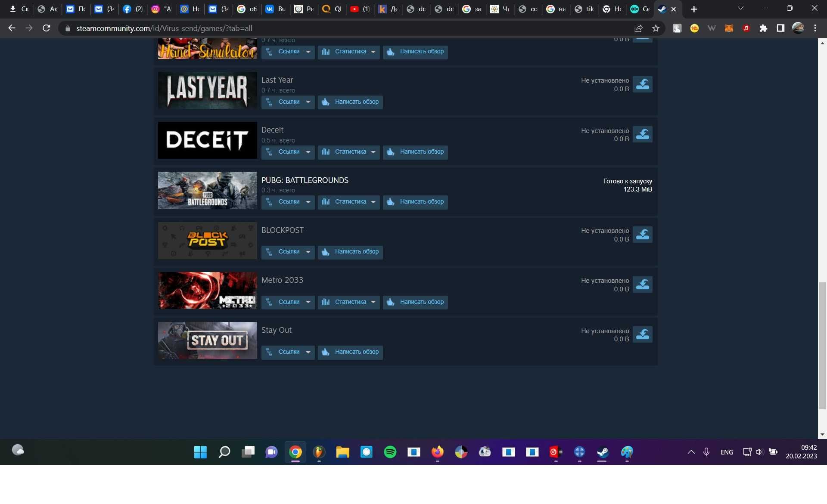Open the Chrome profile avatar
This screenshot has width=827, height=504.
coord(798,28)
